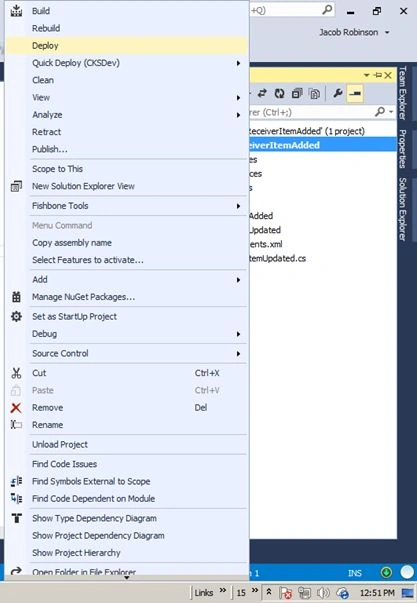Click the search magnifier in Quick Launch box
Screen dimensions: 417x603
click(327, 10)
